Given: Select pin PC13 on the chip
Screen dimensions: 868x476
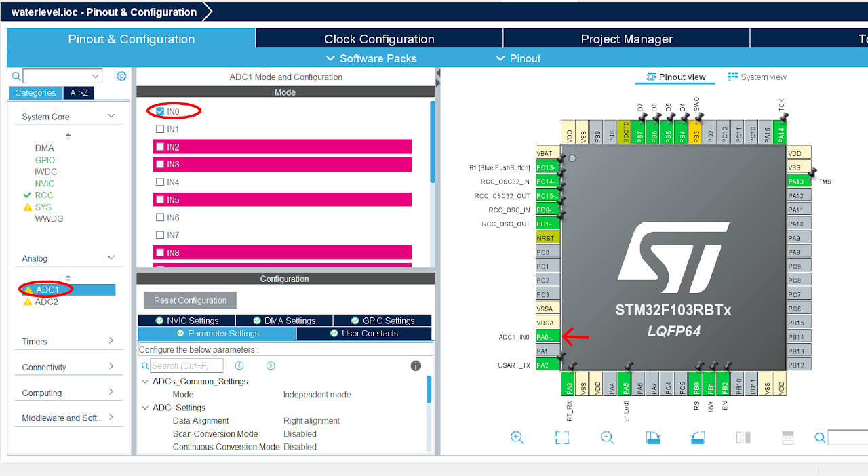Looking at the screenshot, I should coord(548,167).
